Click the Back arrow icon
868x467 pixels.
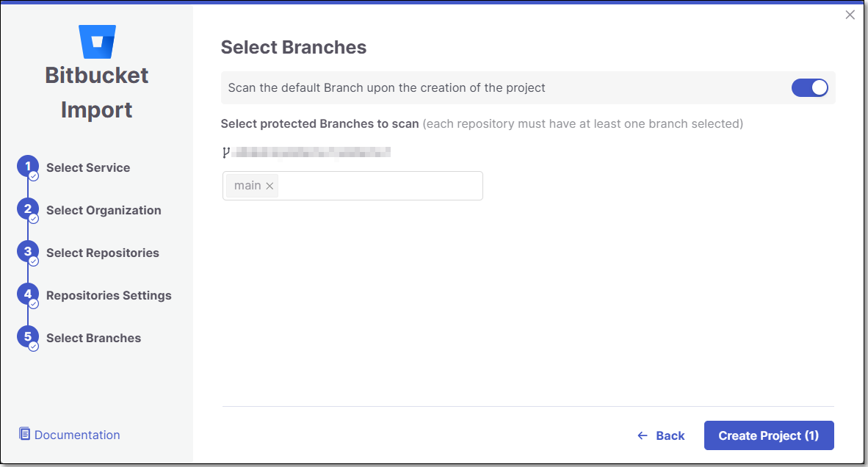[x=642, y=436]
